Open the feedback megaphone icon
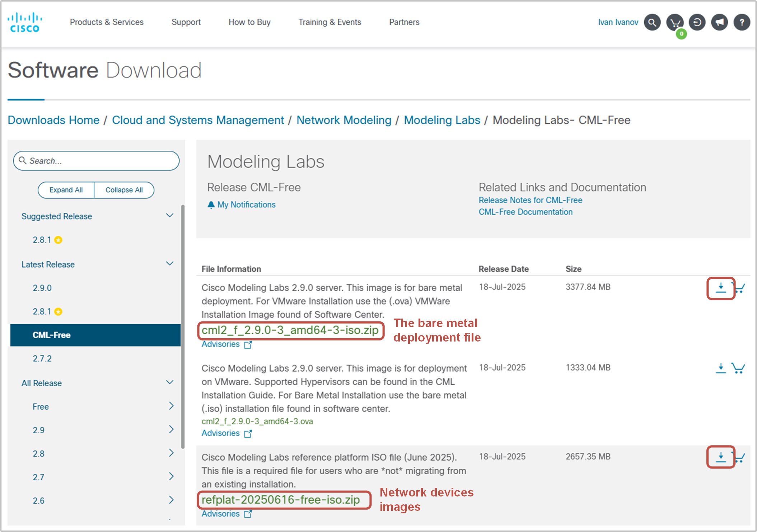 tap(719, 22)
